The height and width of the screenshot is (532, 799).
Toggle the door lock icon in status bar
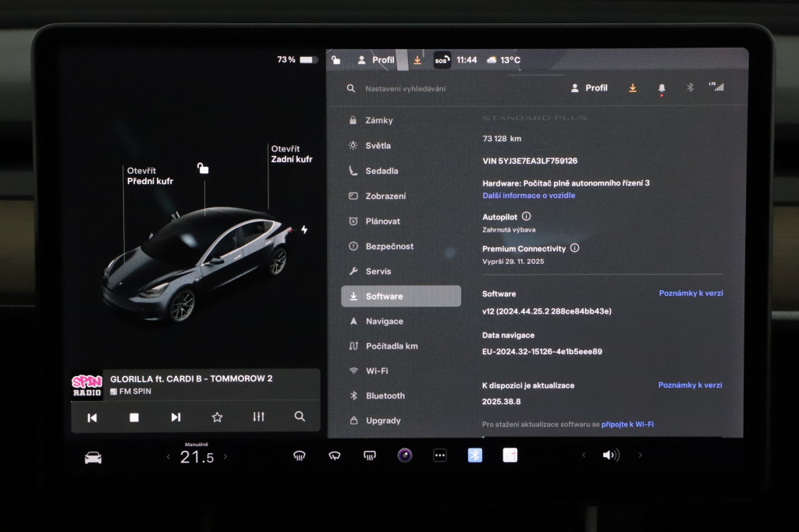click(x=335, y=59)
